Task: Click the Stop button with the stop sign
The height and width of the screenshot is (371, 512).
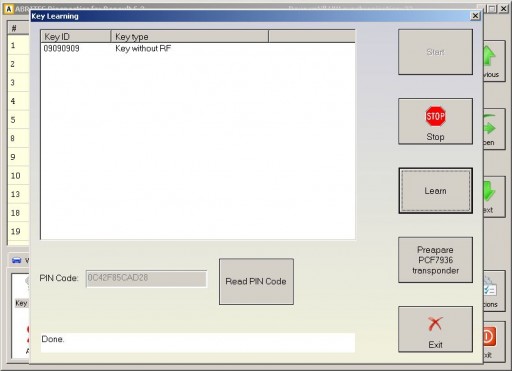Action: 435,121
